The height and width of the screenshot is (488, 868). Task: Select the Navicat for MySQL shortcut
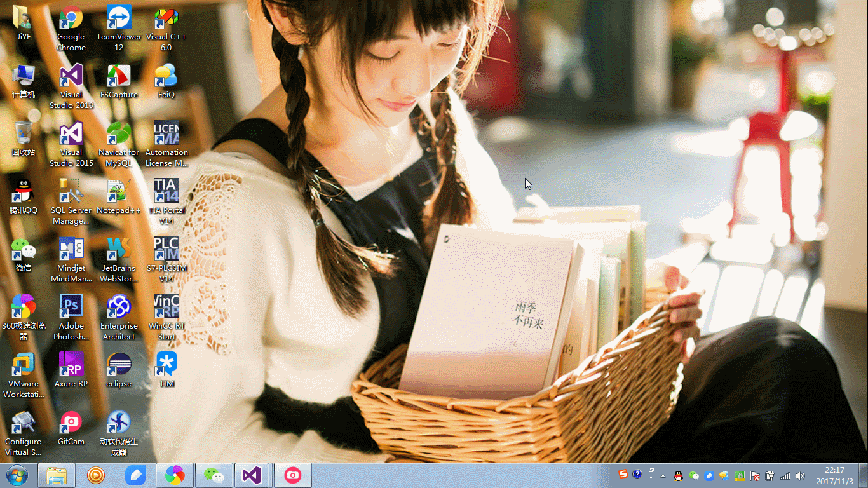point(119,144)
